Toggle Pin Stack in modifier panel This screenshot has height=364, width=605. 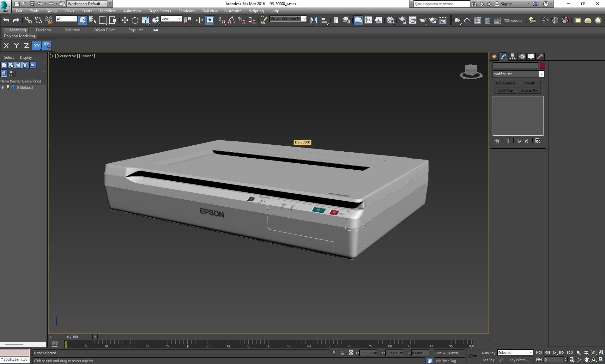(x=497, y=141)
